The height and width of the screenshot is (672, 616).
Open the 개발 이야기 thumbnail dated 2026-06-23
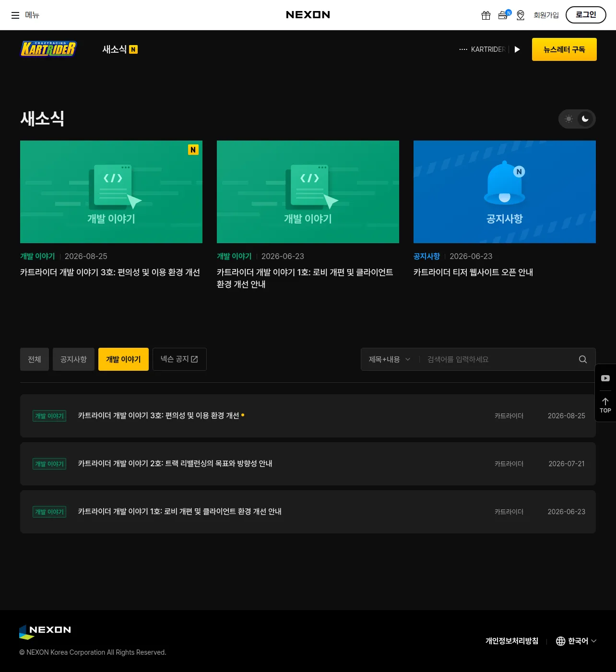(308, 192)
